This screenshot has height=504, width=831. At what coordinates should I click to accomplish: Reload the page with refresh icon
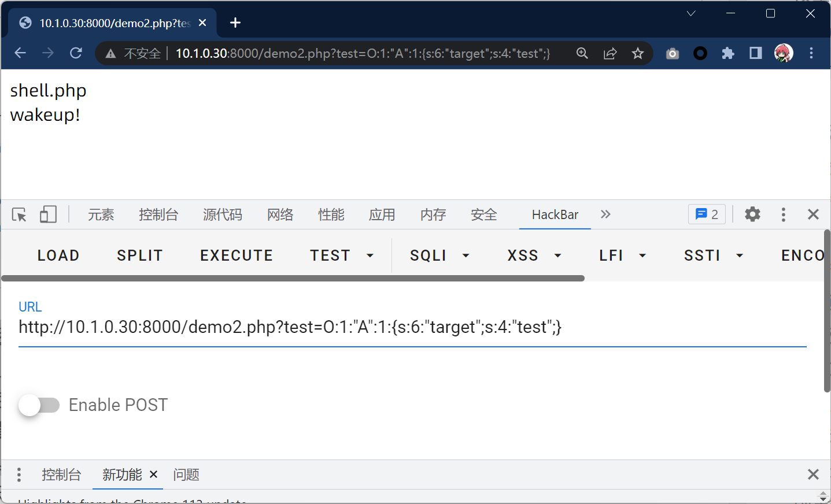tap(76, 53)
